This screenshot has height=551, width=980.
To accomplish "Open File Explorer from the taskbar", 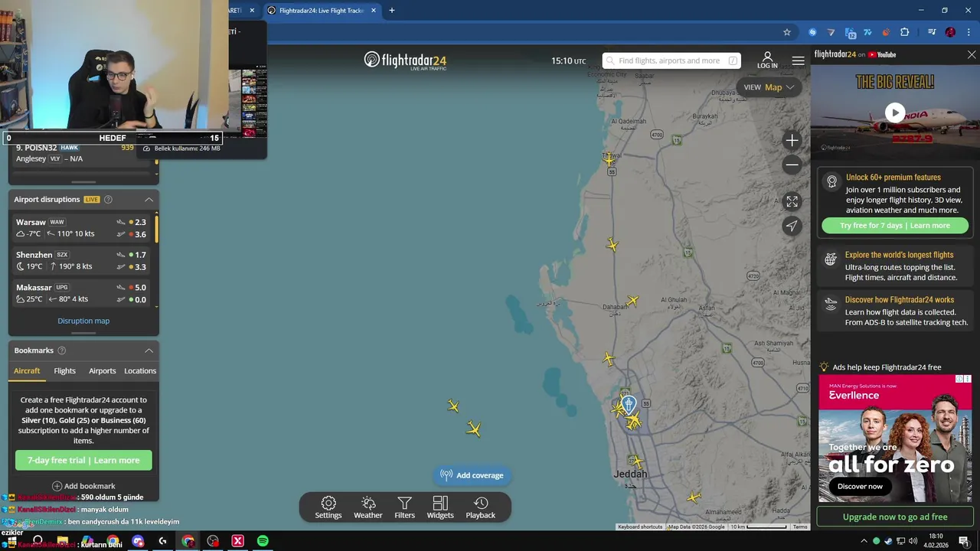I will click(x=63, y=541).
